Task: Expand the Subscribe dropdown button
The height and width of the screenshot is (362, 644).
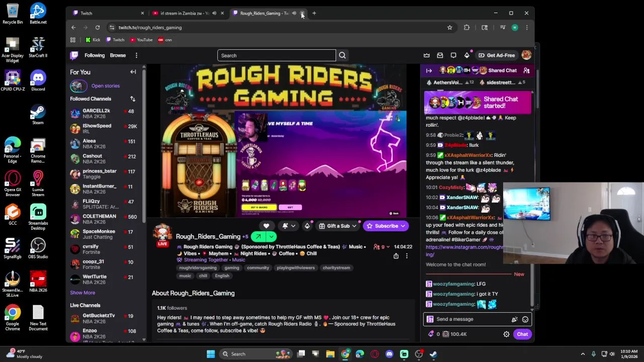Action: click(403, 226)
